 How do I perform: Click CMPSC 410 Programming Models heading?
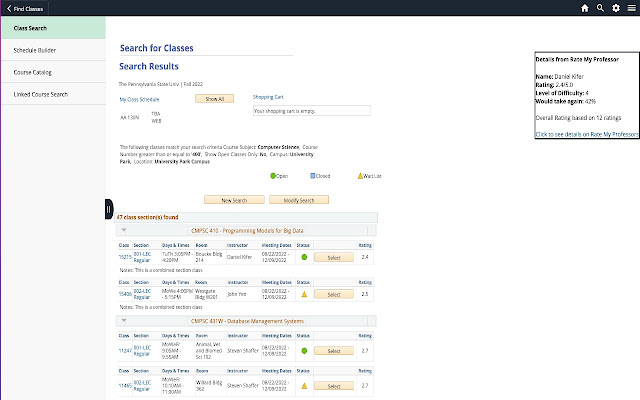[x=247, y=231]
